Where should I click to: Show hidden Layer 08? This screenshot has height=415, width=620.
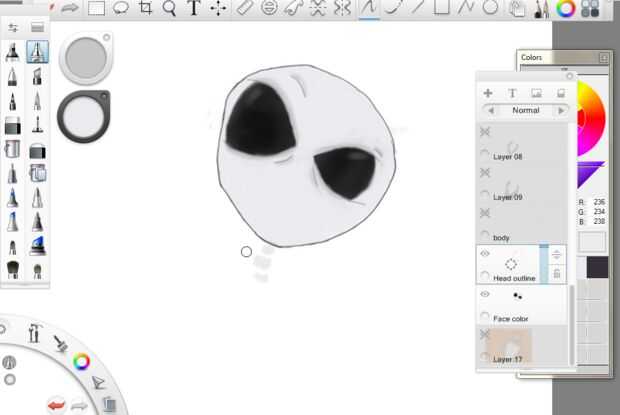click(485, 132)
